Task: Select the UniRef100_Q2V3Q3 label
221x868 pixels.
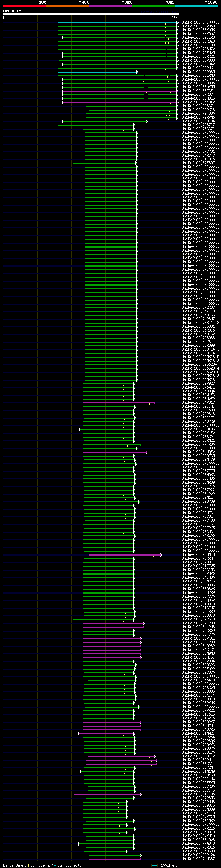Action: (198, 60)
